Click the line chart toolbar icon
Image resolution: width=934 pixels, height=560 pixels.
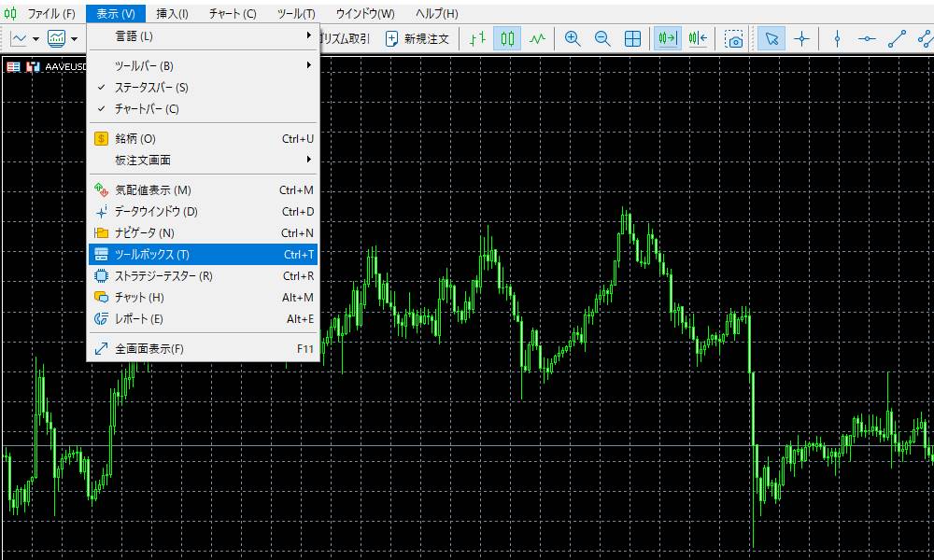click(x=537, y=39)
